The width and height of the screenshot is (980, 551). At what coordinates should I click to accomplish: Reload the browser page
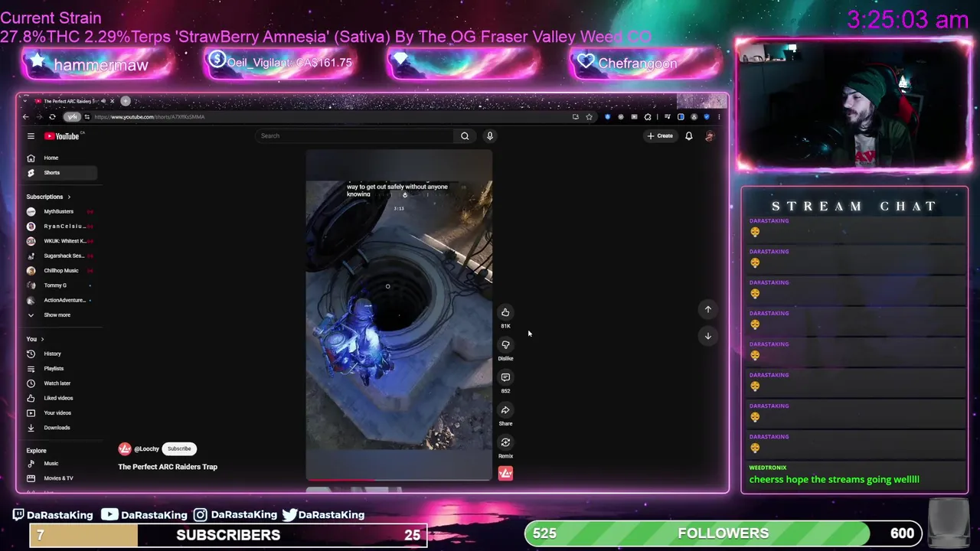coord(52,117)
